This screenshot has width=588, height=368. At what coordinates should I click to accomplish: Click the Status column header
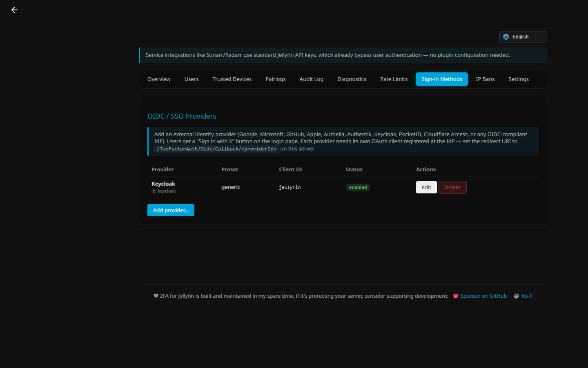point(354,169)
